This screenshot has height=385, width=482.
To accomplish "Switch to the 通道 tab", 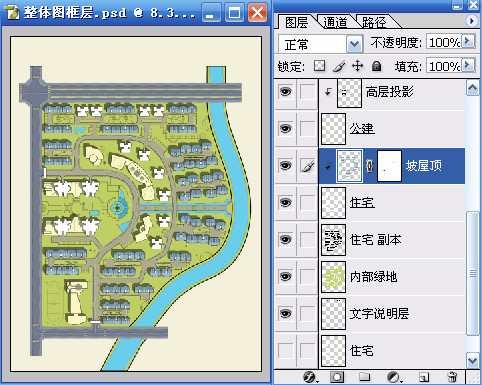I will [335, 22].
